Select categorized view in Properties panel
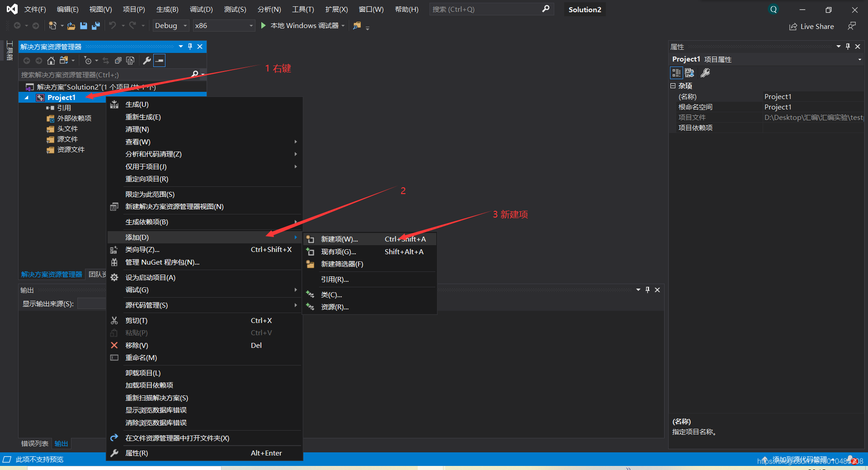The height and width of the screenshot is (470, 868). click(676, 73)
